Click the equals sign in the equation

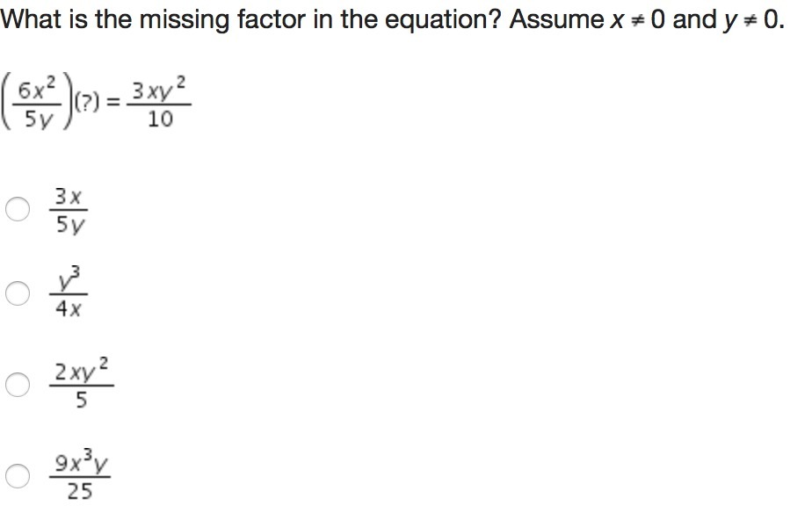[112, 103]
